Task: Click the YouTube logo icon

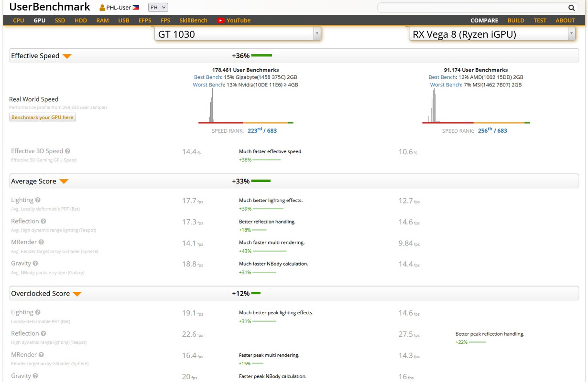Action: [x=220, y=21]
